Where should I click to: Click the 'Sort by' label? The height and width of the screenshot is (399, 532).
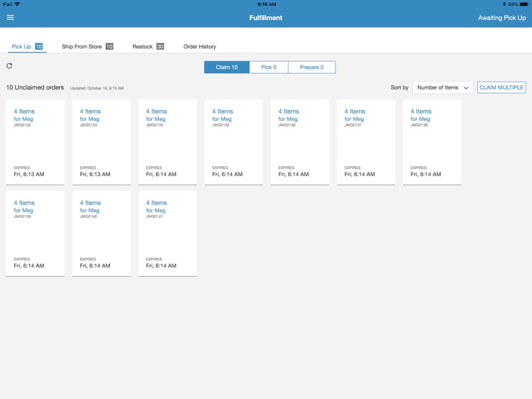pos(399,87)
